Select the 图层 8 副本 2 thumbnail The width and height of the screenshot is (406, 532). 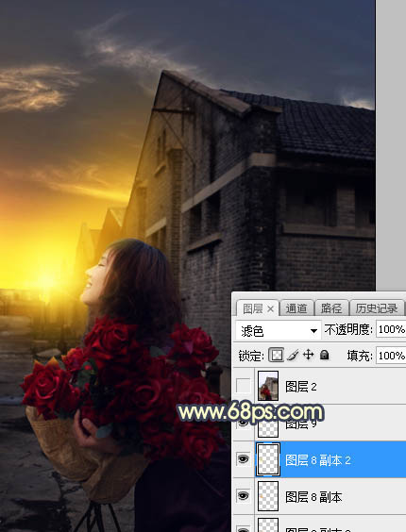point(268,459)
